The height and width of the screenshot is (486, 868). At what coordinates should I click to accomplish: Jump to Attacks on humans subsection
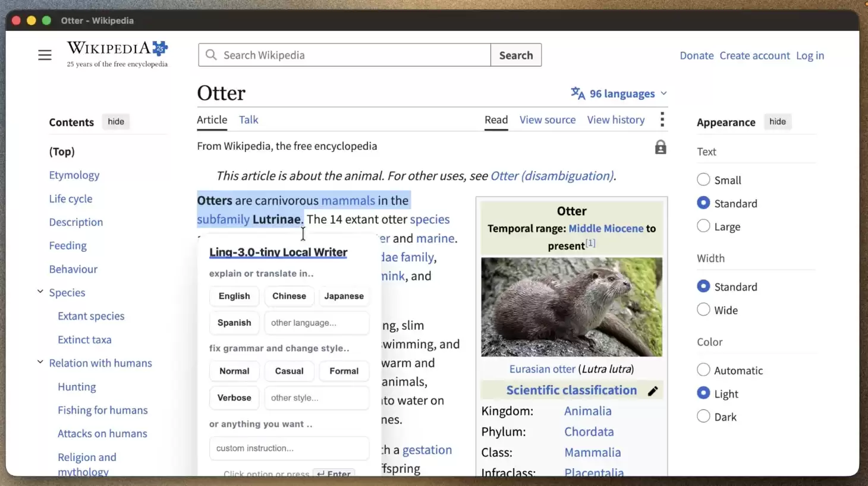[102, 433]
